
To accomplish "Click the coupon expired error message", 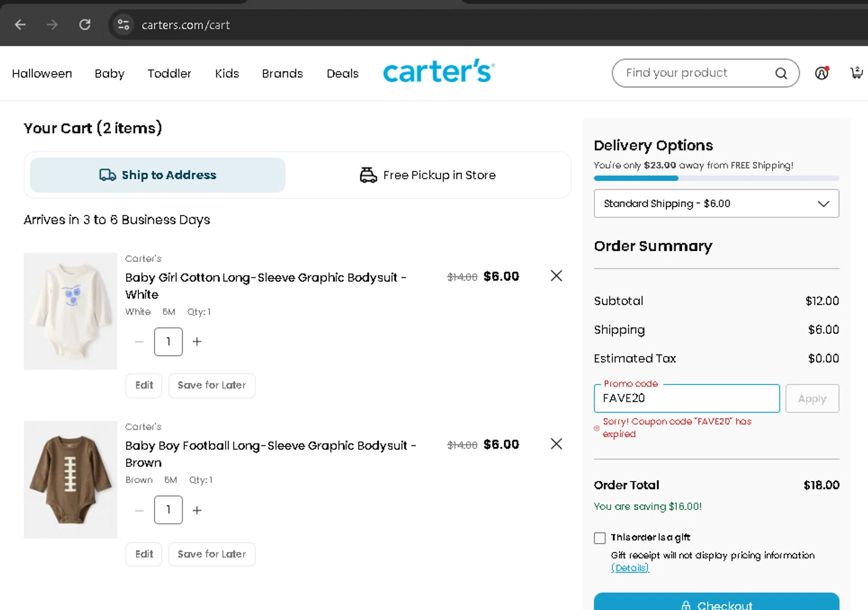I will point(677,428).
